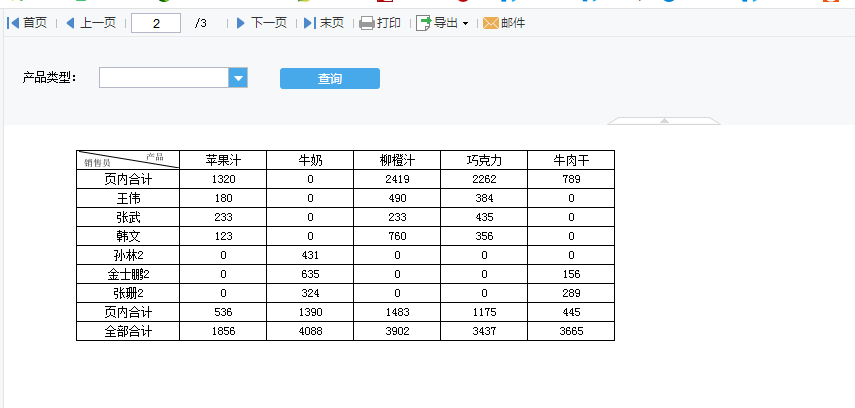Click the grand total 3665
The width and height of the screenshot is (855, 408).
[571, 331]
